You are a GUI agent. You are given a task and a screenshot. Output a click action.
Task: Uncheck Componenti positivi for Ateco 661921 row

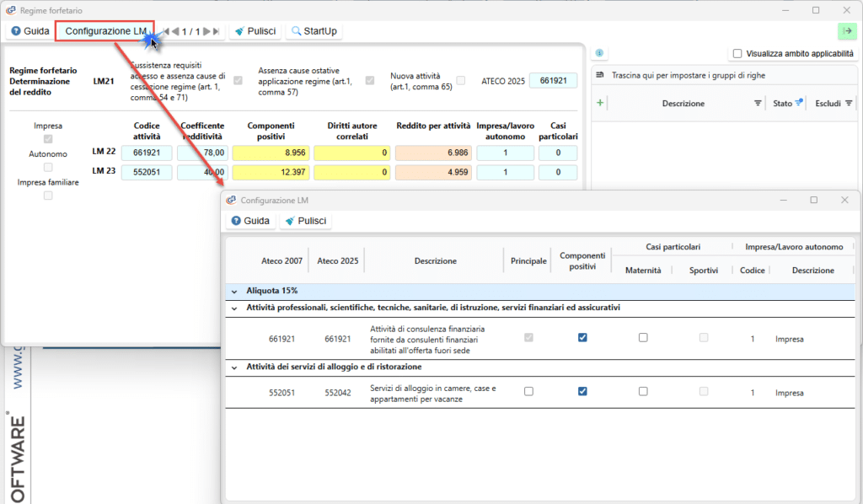point(582,338)
